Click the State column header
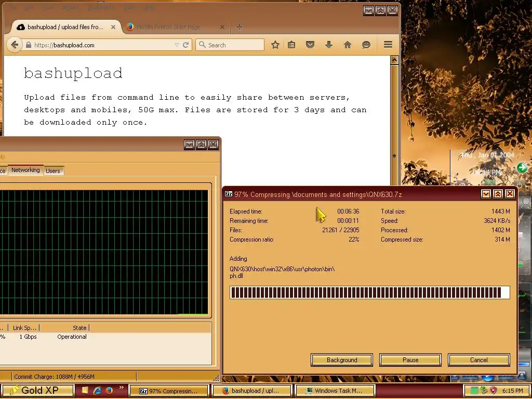The width and height of the screenshot is (532, 399). [x=64, y=328]
